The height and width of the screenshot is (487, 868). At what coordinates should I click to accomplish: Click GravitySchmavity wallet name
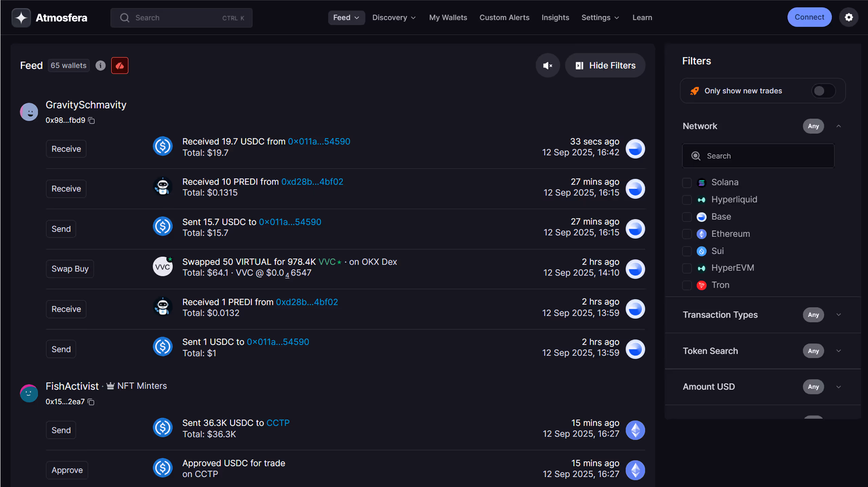86,105
